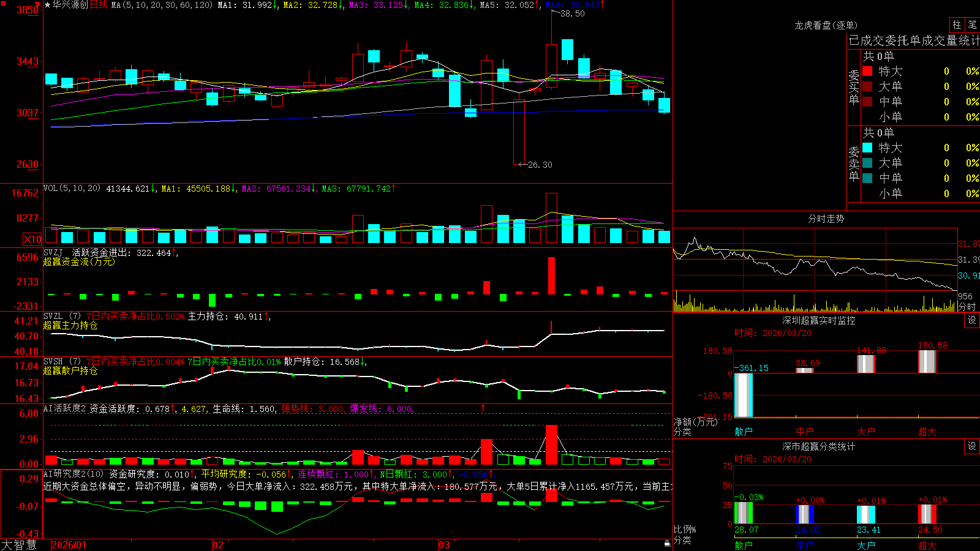Click the SVZL (7) indicator name
Screen dimensions: 980x551
point(62,317)
